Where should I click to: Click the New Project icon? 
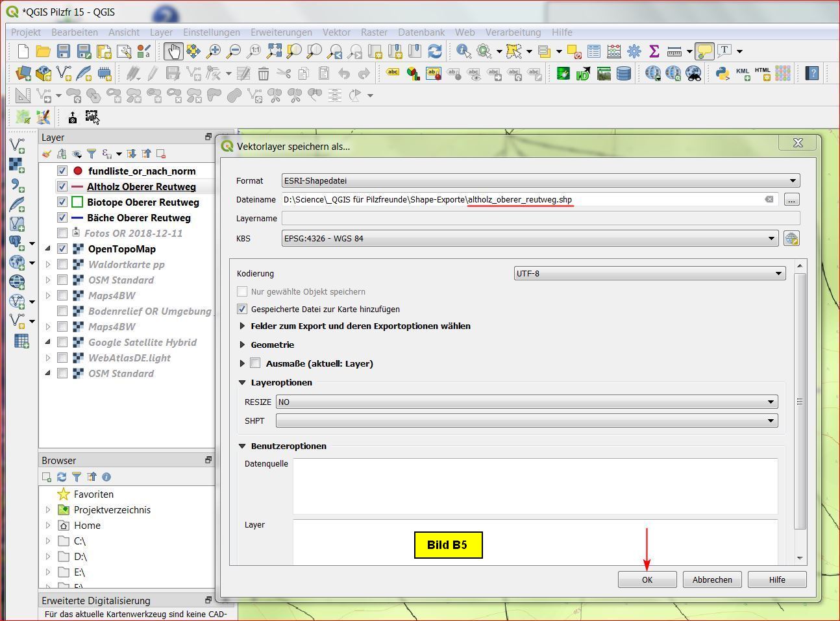click(23, 51)
